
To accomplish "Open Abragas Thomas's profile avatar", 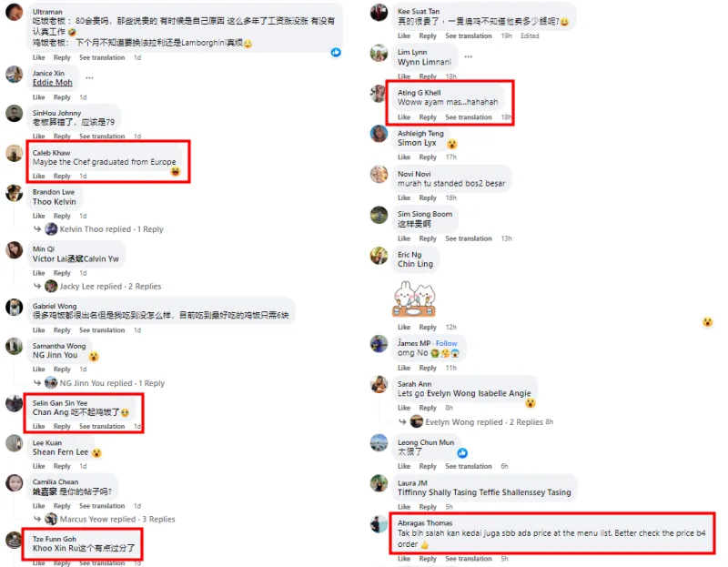I will pyautogui.click(x=379, y=524).
